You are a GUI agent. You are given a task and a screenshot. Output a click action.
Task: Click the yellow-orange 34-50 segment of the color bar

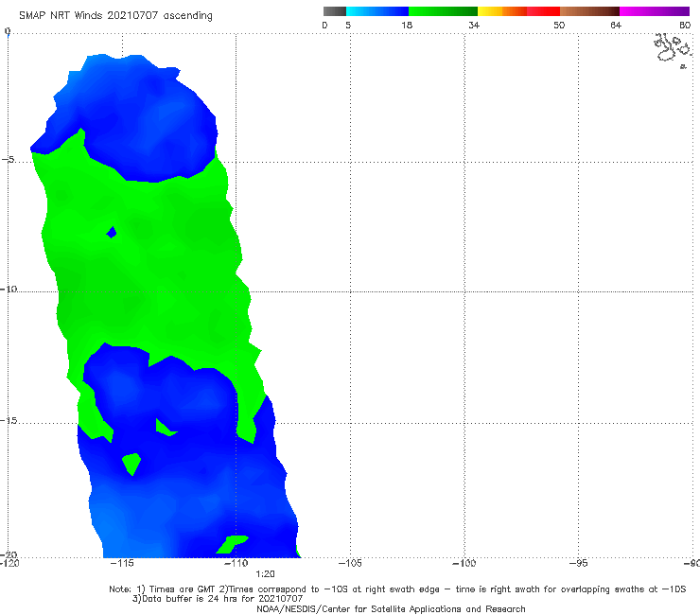(518, 11)
